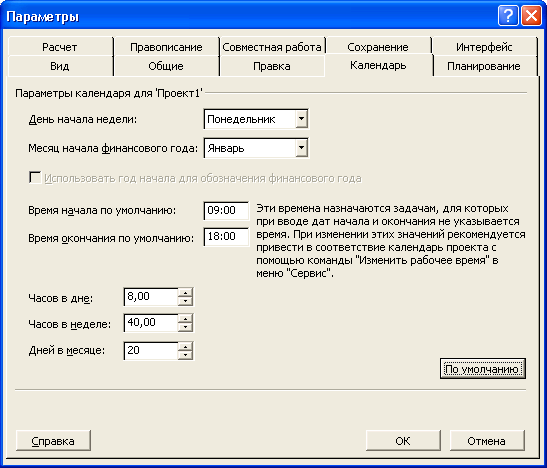
Task: Click the help question mark icon
Action: coord(508,16)
